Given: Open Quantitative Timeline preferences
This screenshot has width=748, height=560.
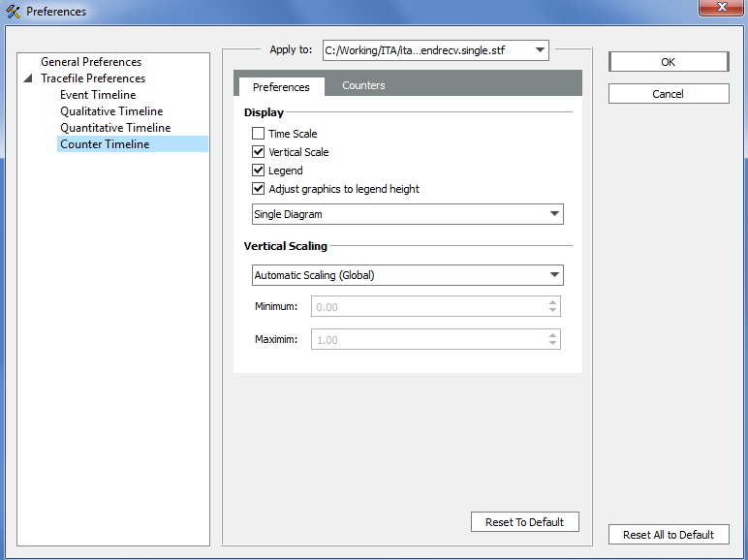Looking at the screenshot, I should point(115,128).
